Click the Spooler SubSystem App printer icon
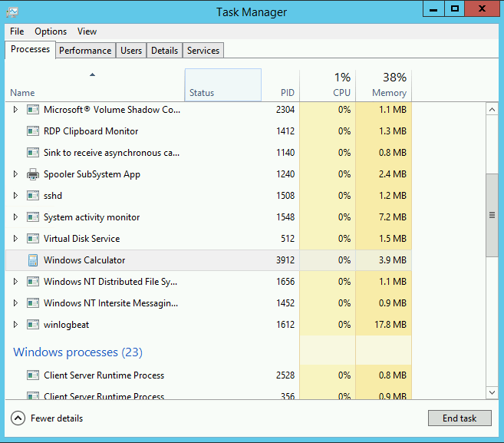The height and width of the screenshot is (443, 504). (x=33, y=174)
